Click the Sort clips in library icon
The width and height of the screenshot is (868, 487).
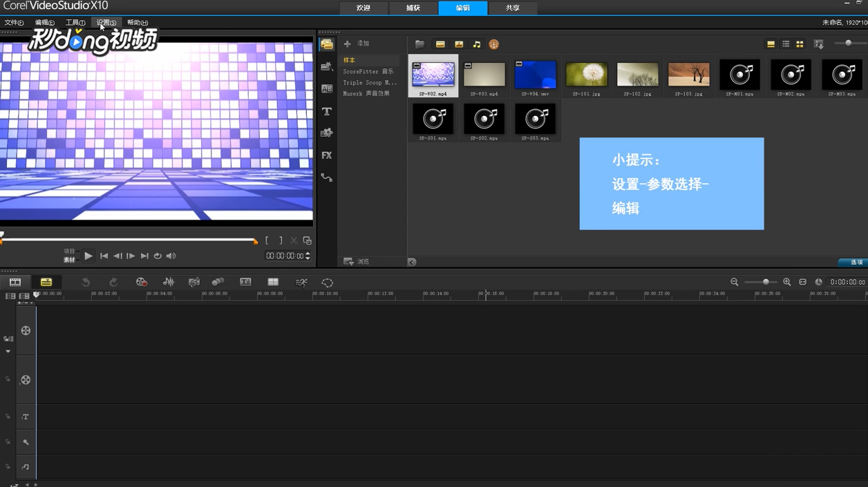tap(819, 44)
